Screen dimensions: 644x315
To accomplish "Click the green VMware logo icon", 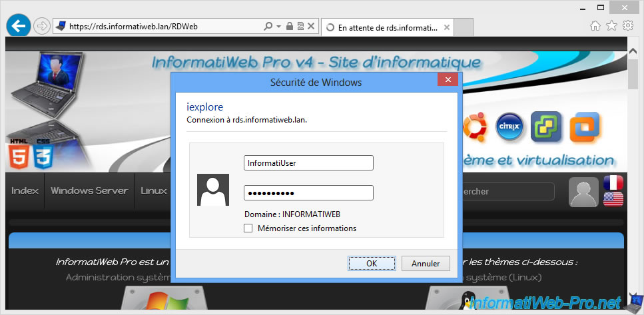I will pos(546,127).
